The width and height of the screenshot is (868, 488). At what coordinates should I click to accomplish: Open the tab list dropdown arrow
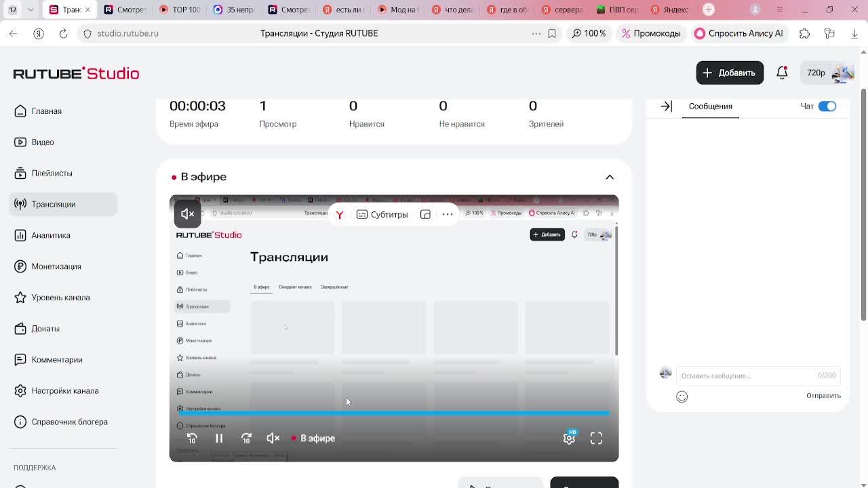tap(31, 9)
